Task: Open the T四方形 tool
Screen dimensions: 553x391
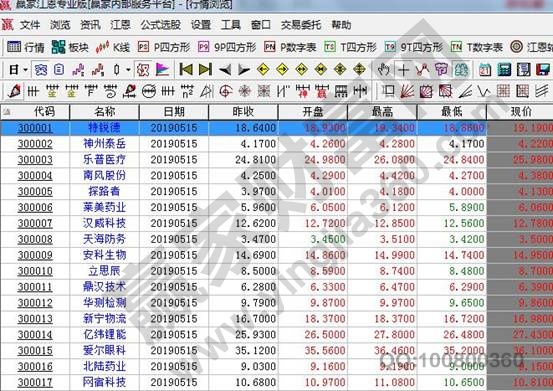Action: [350, 47]
